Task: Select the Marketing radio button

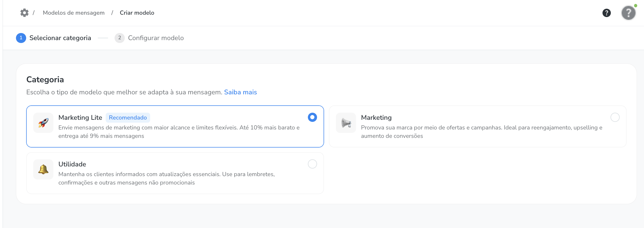Action: pyautogui.click(x=615, y=117)
